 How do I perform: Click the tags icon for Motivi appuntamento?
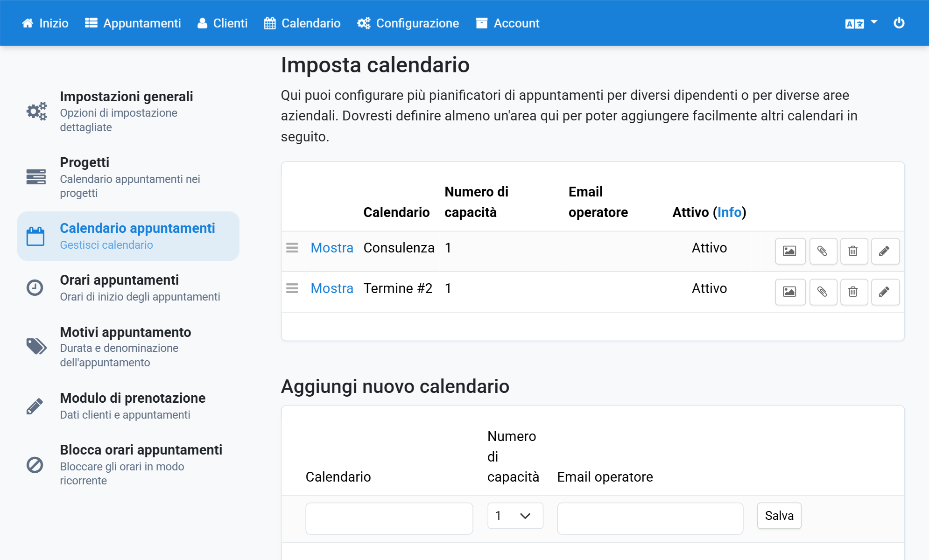36,346
